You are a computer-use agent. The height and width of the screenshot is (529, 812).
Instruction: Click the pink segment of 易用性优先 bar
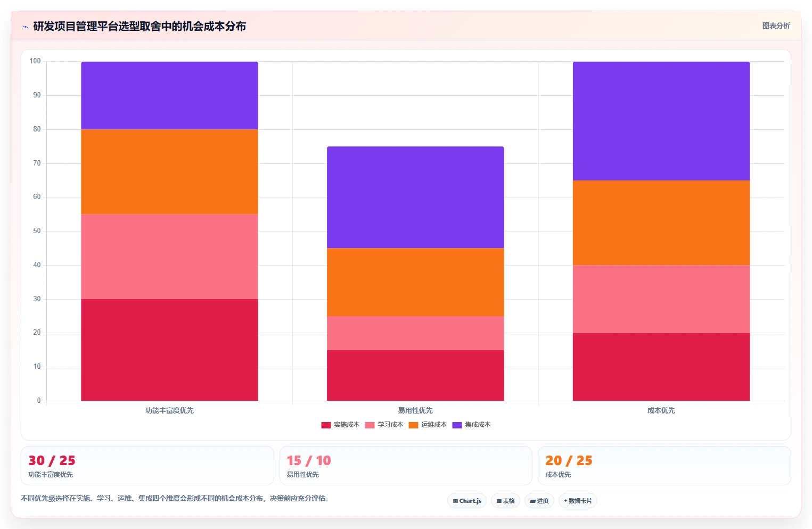pos(415,333)
